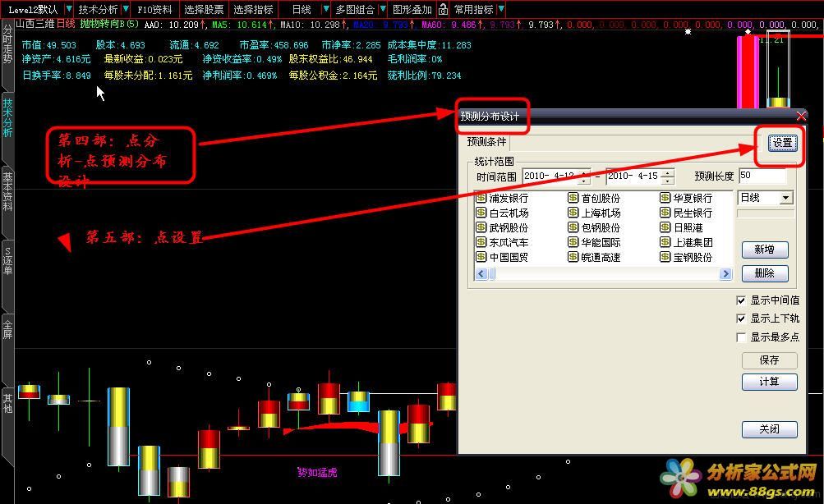Image resolution: width=824 pixels, height=504 pixels.
Task: Click the 日照港 stock icon
Action: [665, 228]
